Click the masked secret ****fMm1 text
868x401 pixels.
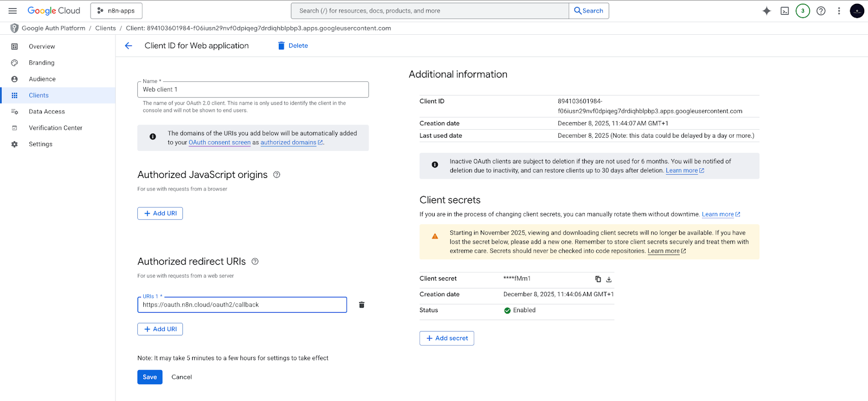[517, 278]
